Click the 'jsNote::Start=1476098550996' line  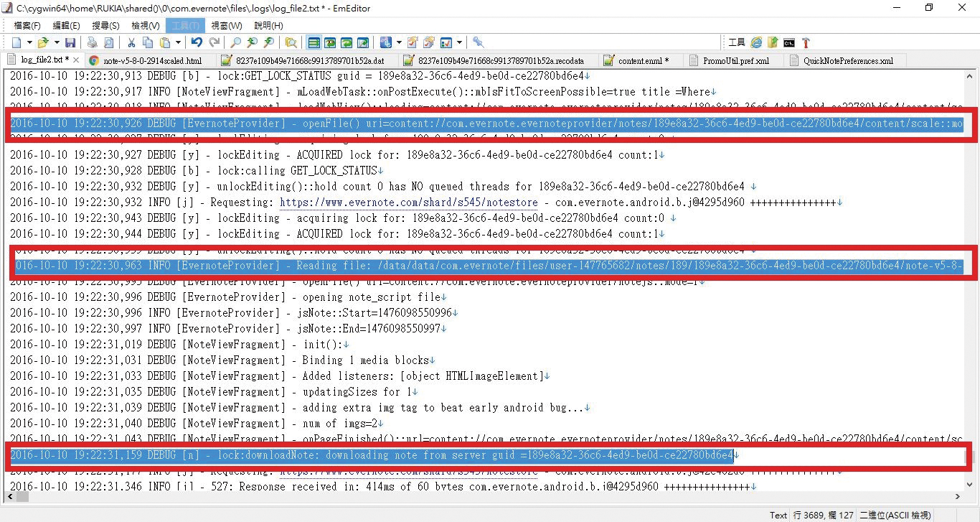coord(234,313)
